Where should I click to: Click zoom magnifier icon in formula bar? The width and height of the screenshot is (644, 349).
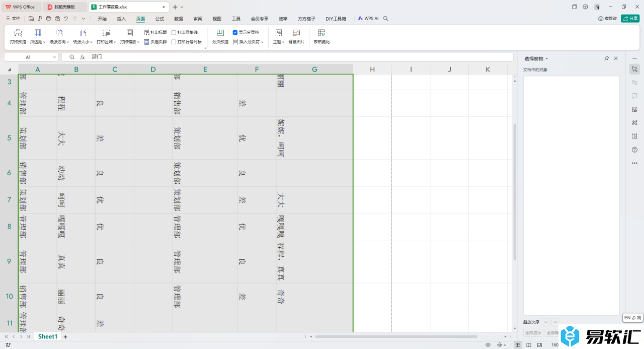coord(72,57)
